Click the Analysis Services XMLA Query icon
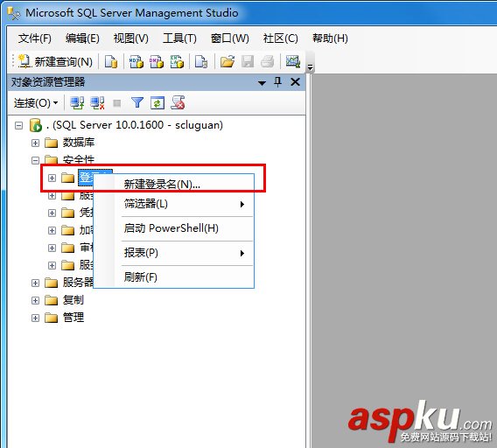The width and height of the screenshot is (497, 448). point(177,61)
